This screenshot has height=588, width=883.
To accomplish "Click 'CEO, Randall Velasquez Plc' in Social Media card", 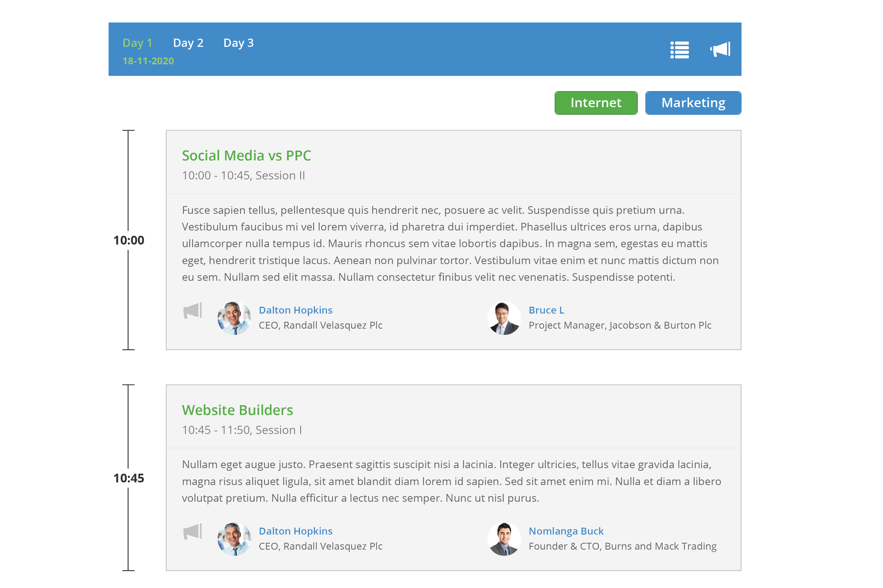I will pyautogui.click(x=321, y=325).
